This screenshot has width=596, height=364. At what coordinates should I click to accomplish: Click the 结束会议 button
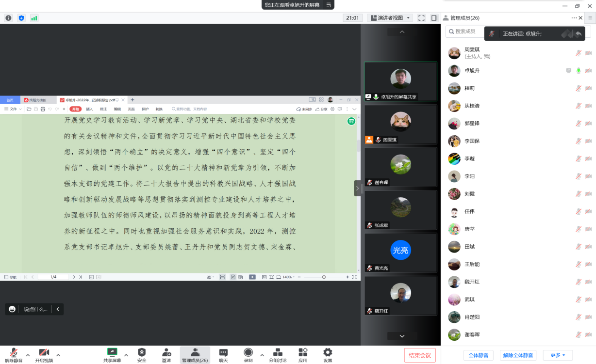coord(420,355)
